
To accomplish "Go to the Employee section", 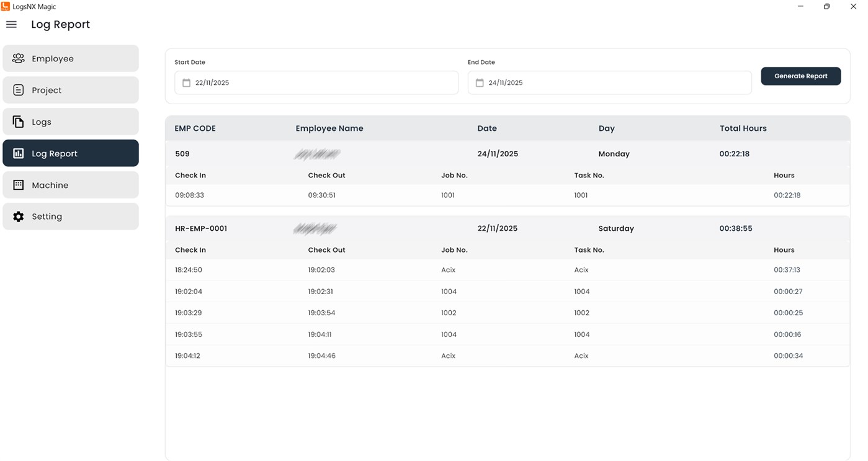I will pos(71,58).
